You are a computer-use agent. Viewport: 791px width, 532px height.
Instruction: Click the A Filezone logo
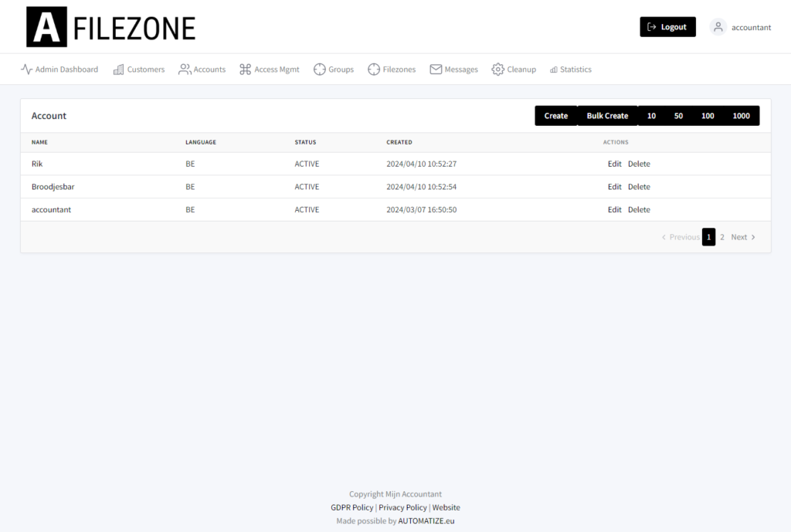pos(111,27)
